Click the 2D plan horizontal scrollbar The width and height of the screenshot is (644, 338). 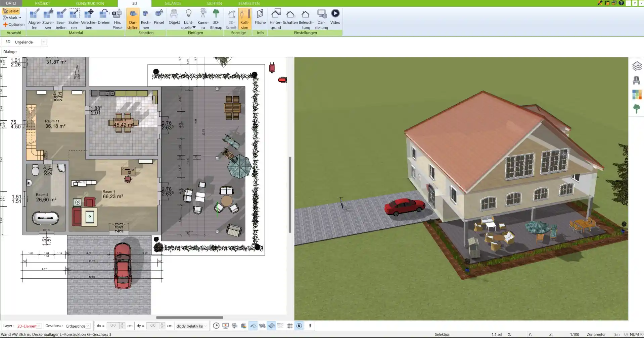click(x=189, y=317)
